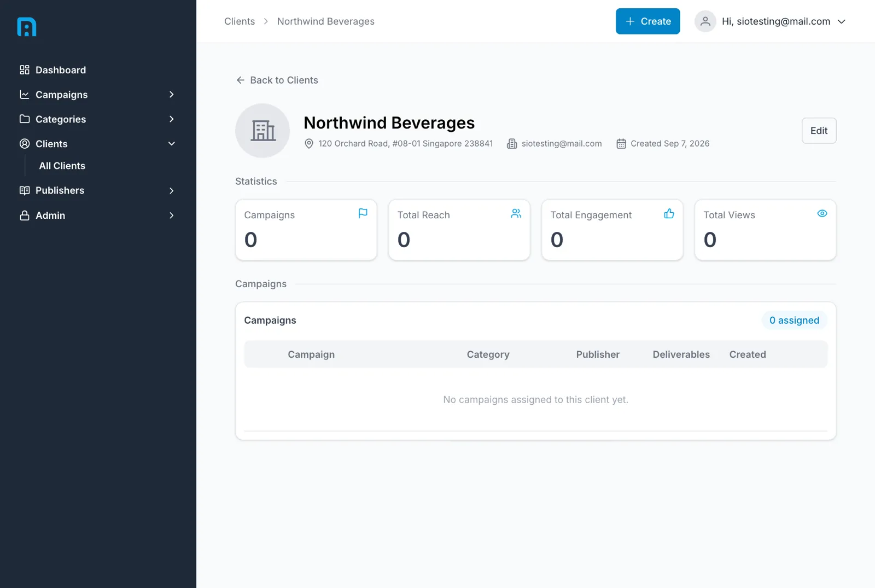Open the user account dropdown arrow
875x588 pixels.
point(842,21)
